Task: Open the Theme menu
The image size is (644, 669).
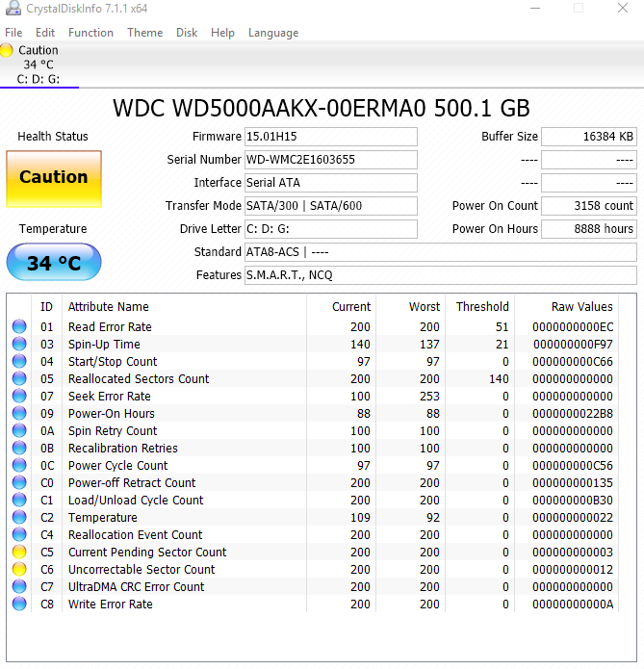Action: (145, 33)
